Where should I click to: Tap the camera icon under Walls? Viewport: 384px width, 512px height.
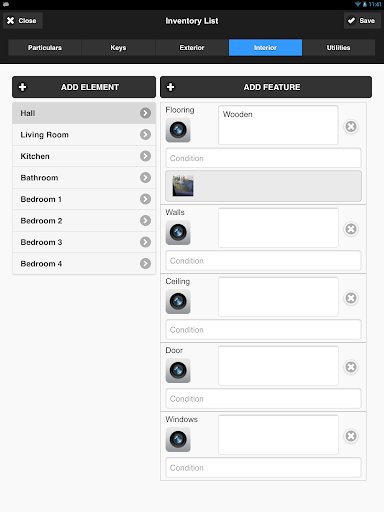click(178, 232)
